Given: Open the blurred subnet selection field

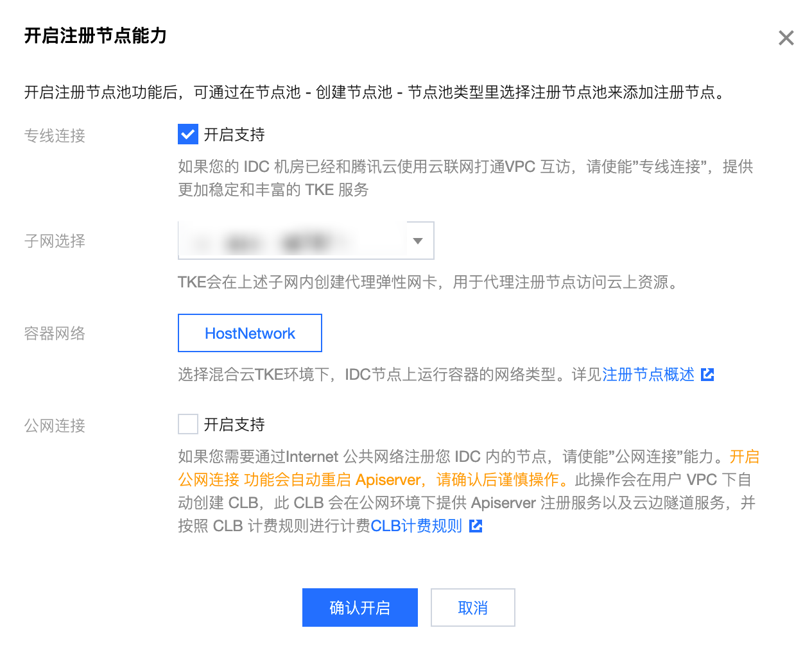Looking at the screenshot, I should (292, 241).
